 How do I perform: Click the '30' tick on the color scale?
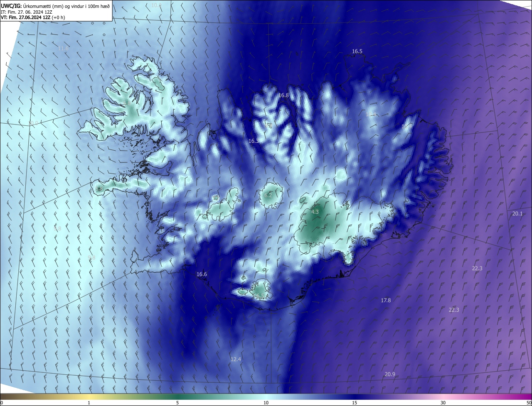(x=443, y=403)
